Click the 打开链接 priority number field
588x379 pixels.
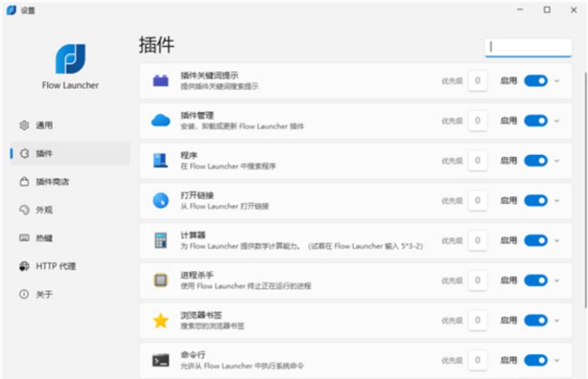pyautogui.click(x=478, y=201)
